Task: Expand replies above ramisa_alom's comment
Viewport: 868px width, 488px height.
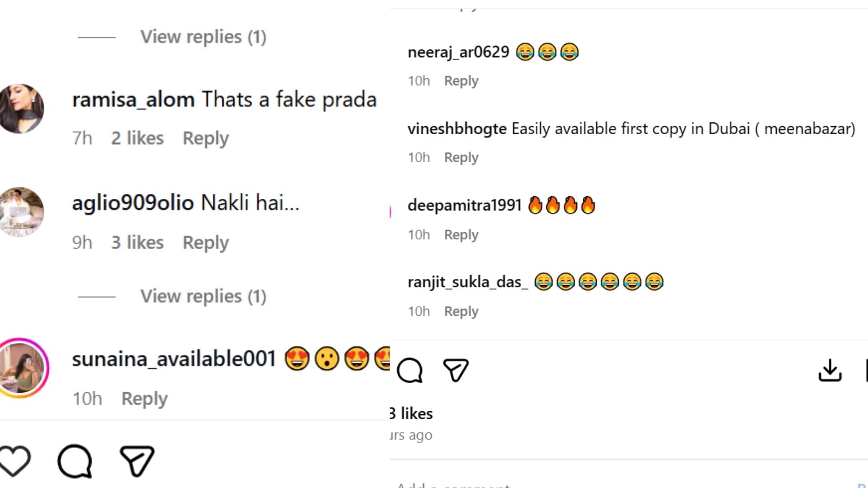Action: pyautogui.click(x=203, y=37)
